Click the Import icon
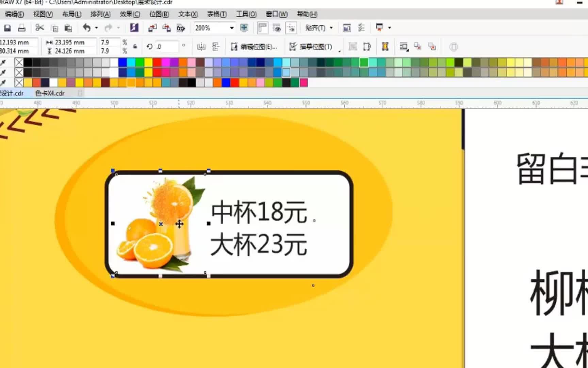The height and width of the screenshot is (368, 588). pos(152,28)
